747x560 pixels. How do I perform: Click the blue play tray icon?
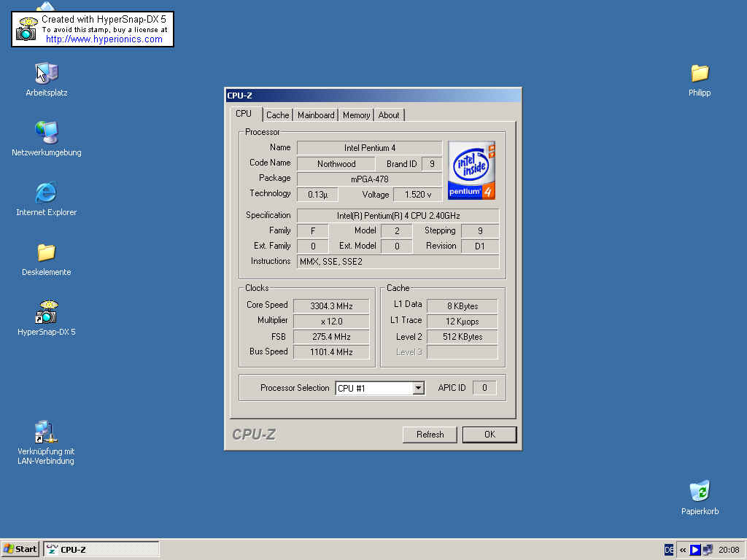point(695,550)
